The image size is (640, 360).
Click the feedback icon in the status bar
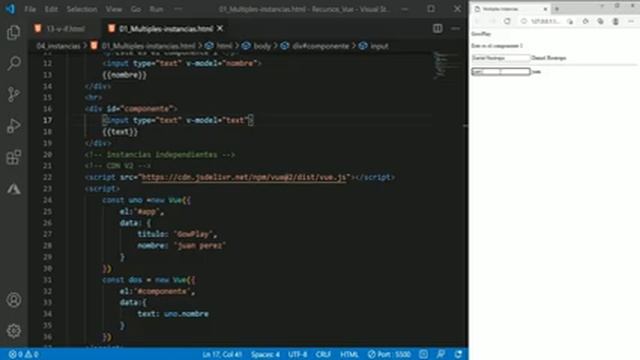pos(441,354)
